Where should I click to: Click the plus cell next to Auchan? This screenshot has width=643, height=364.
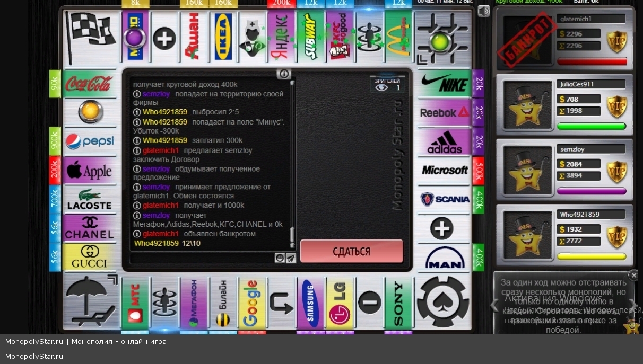pos(165,38)
